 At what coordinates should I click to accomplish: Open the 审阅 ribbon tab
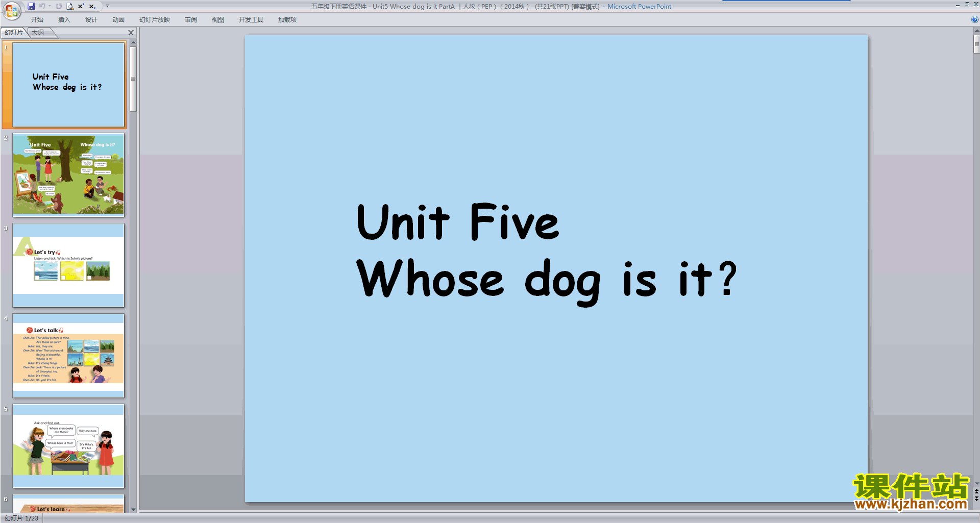click(191, 20)
